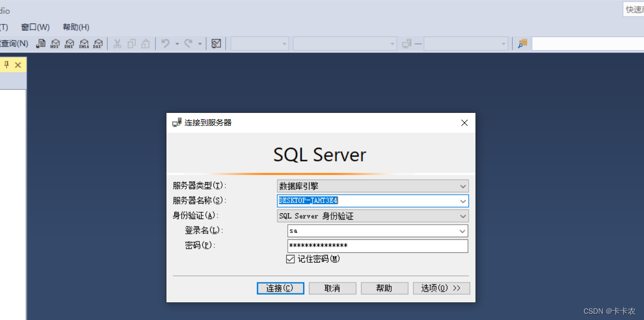The width and height of the screenshot is (644, 320).
Task: Toggle the 记住密码 checkbox
Action: (290, 259)
